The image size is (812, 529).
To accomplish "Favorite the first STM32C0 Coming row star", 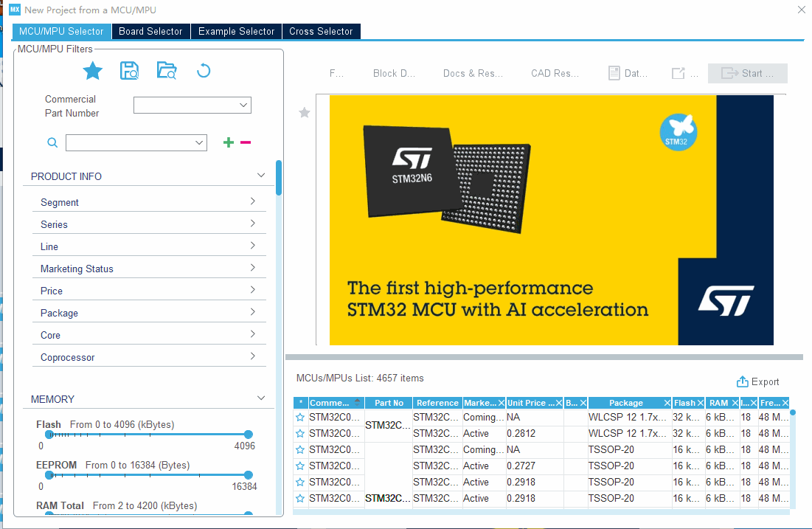I will point(300,417).
